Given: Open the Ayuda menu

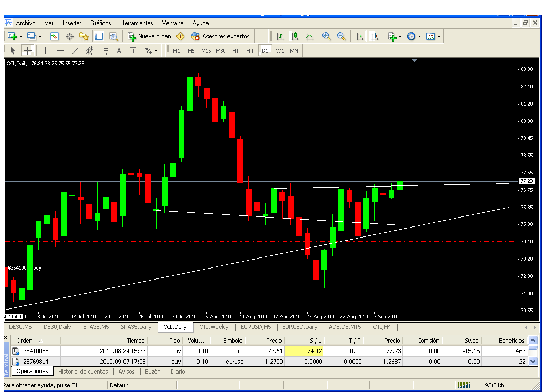Looking at the screenshot, I should coord(201,23).
